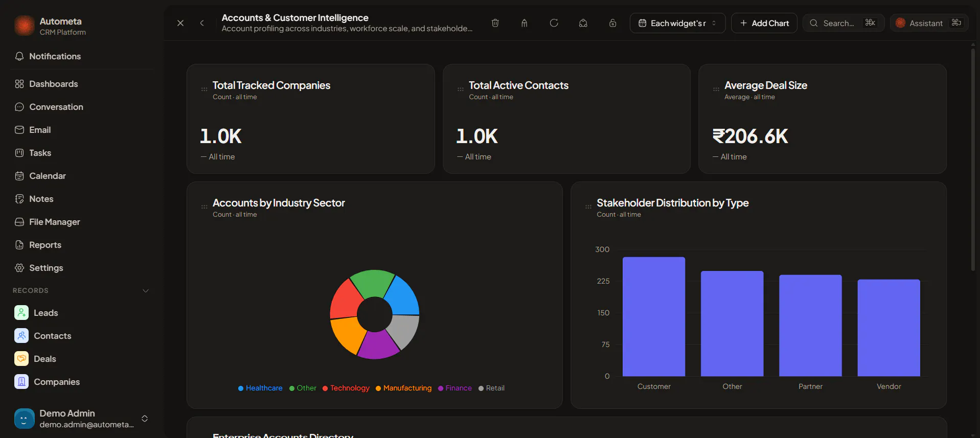Toggle the Technology legend item
Image resolution: width=980 pixels, height=438 pixels.
click(x=346, y=388)
